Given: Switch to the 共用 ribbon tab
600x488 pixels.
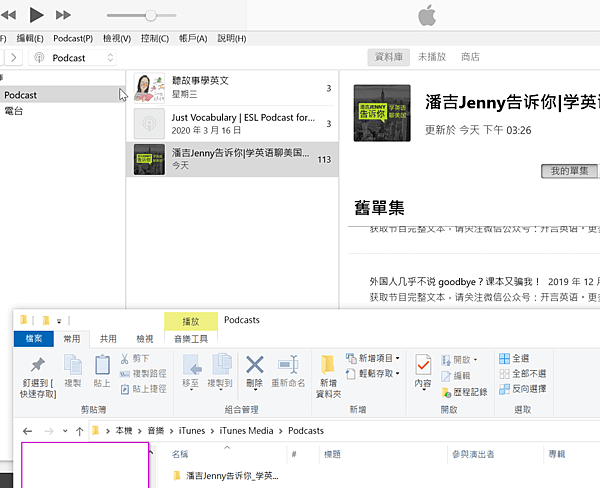Looking at the screenshot, I should (108, 339).
